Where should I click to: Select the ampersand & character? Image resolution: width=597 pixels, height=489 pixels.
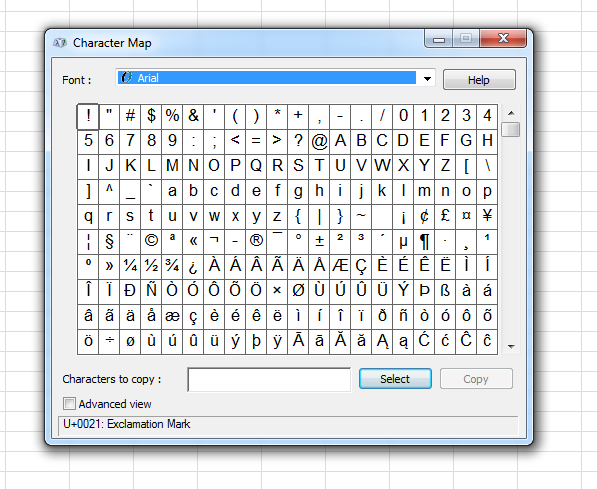193,116
